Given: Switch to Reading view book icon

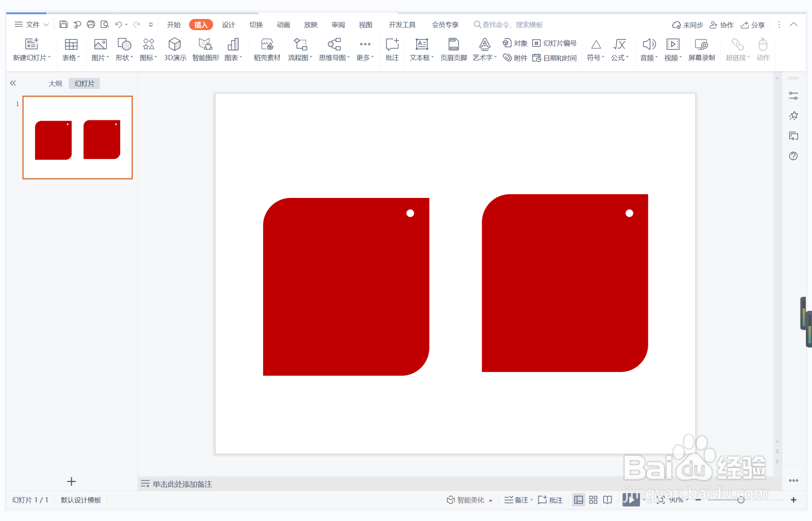Looking at the screenshot, I should [x=608, y=500].
